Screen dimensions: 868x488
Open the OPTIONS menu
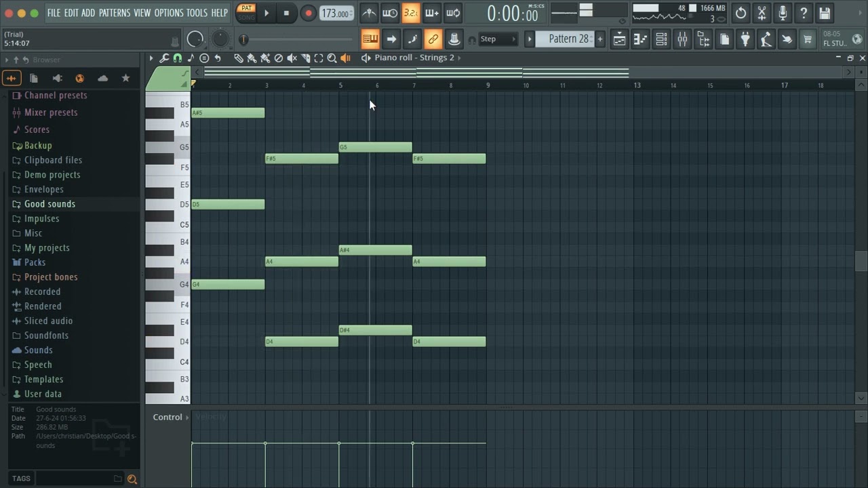coord(169,13)
